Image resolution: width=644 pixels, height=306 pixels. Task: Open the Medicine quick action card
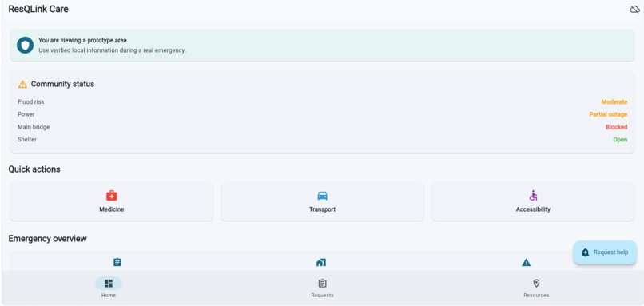click(x=112, y=201)
